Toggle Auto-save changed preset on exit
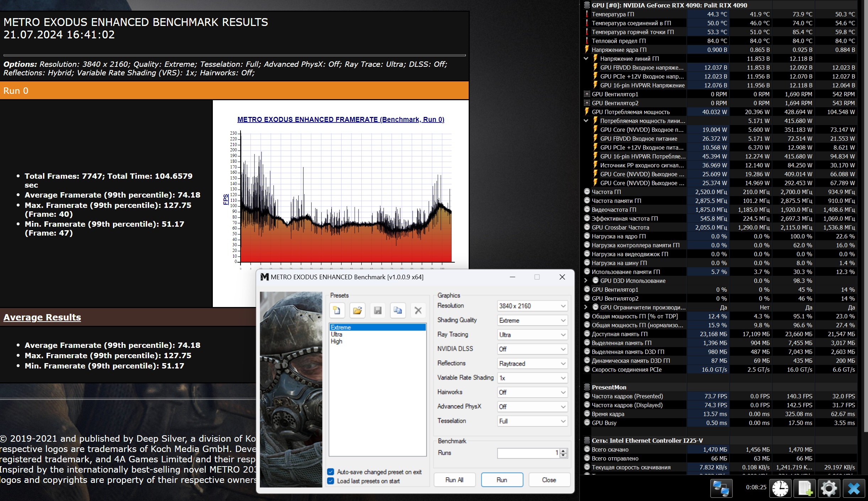 point(331,472)
